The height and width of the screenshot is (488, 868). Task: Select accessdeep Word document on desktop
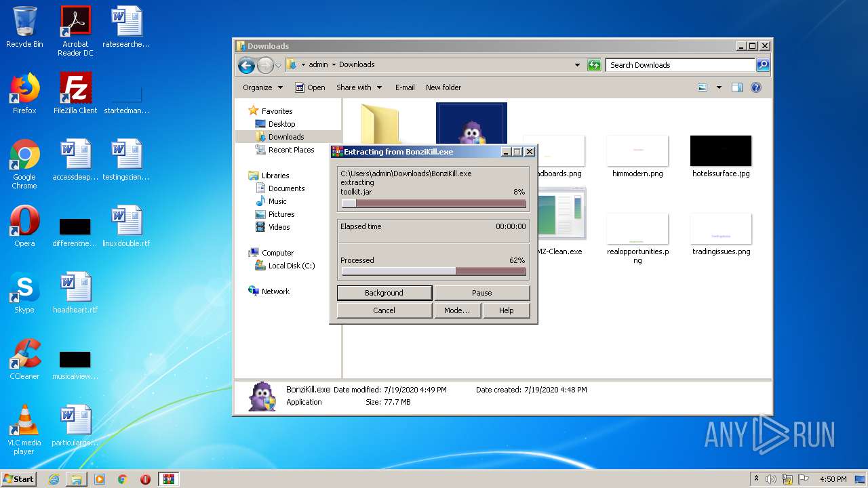click(x=75, y=160)
